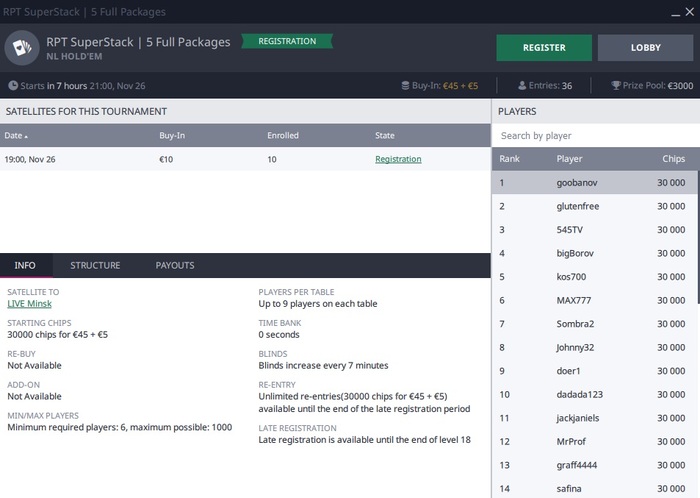The width and height of the screenshot is (700, 498).
Task: Click the SATELLITES FOR THIS TOURNAMENT heading
Action: tap(86, 112)
